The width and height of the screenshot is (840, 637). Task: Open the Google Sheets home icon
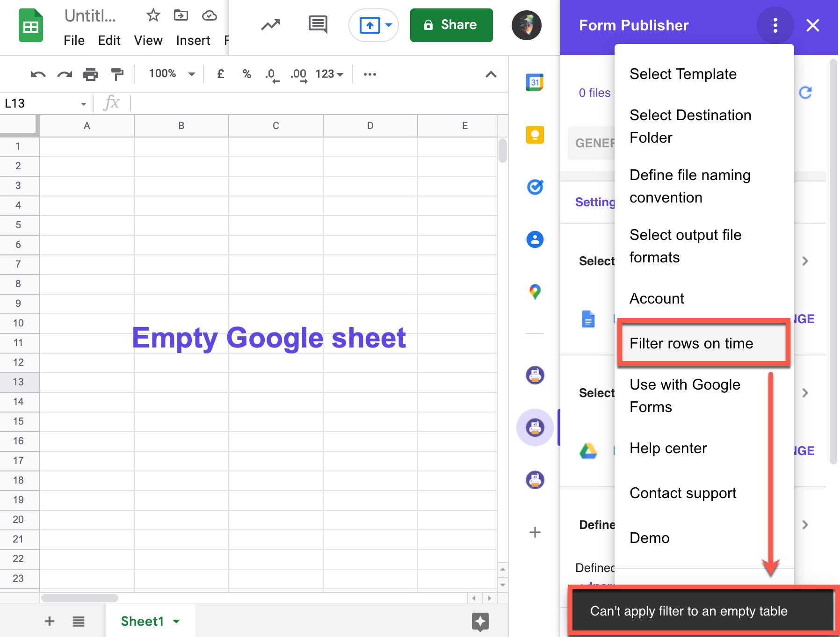(x=31, y=26)
